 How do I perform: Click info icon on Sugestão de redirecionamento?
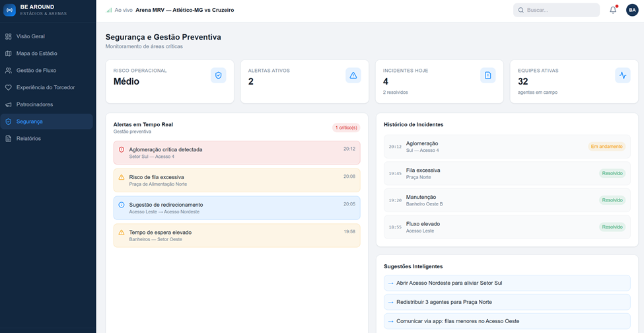121,205
